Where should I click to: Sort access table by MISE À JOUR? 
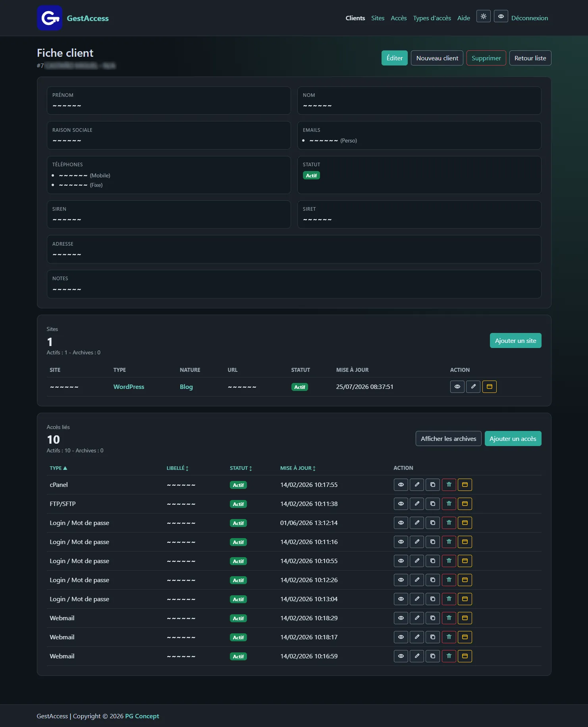pos(298,468)
